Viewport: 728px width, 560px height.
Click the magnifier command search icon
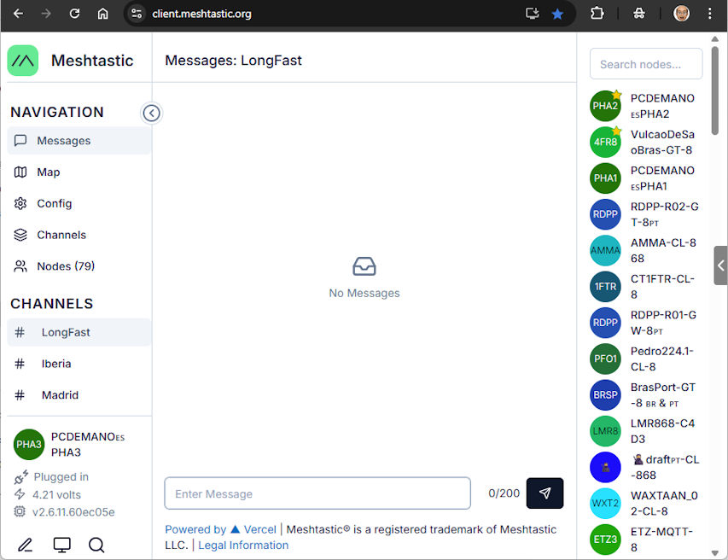96,545
